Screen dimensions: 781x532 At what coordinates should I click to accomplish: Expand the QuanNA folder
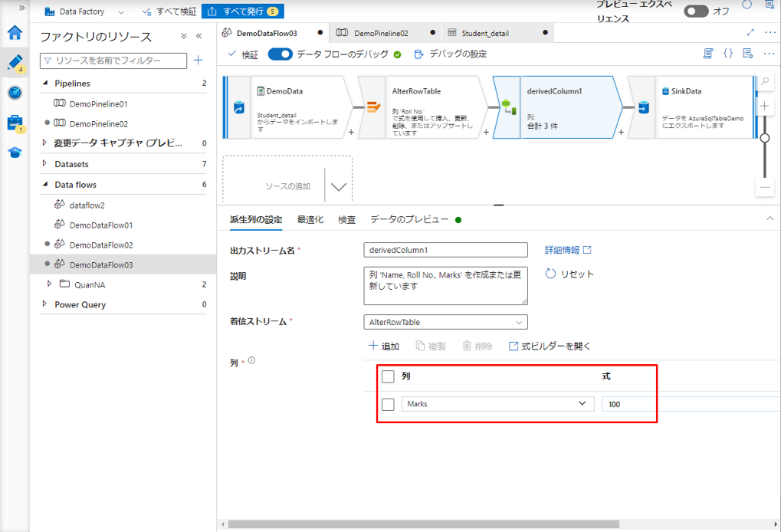[x=49, y=284]
